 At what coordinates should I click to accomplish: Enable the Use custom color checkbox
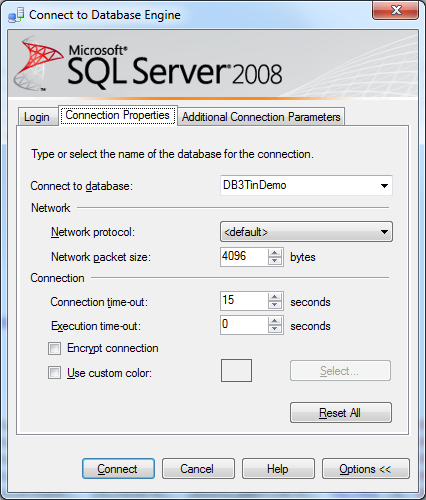coord(54,373)
